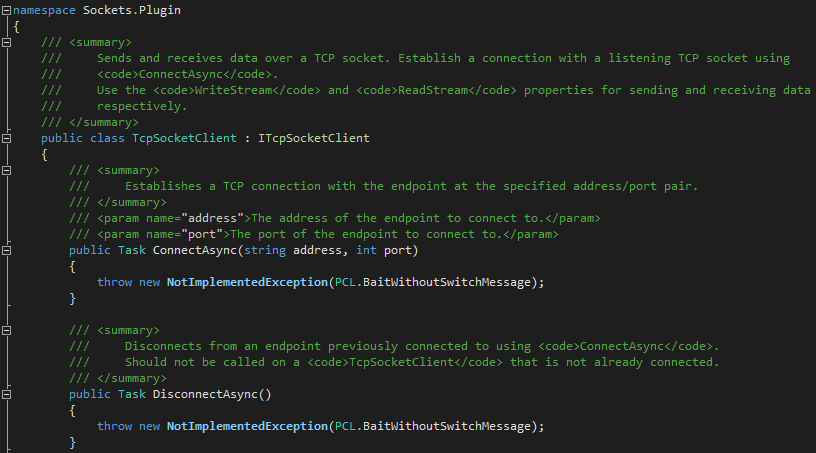This screenshot has width=816, height=453.
Task: Collapse the doc comment describing ConnectAsync
Action: point(6,170)
